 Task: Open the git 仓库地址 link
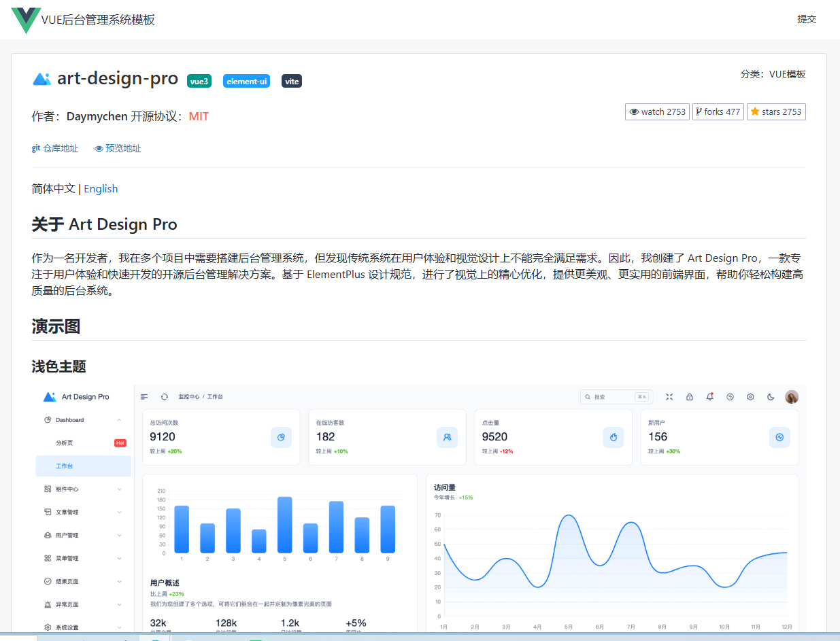click(55, 148)
